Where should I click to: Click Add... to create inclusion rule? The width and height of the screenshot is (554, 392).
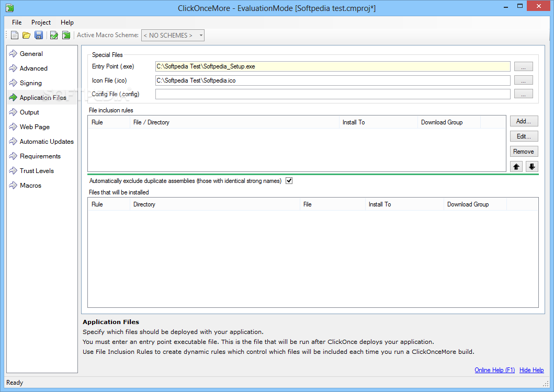pyautogui.click(x=524, y=121)
